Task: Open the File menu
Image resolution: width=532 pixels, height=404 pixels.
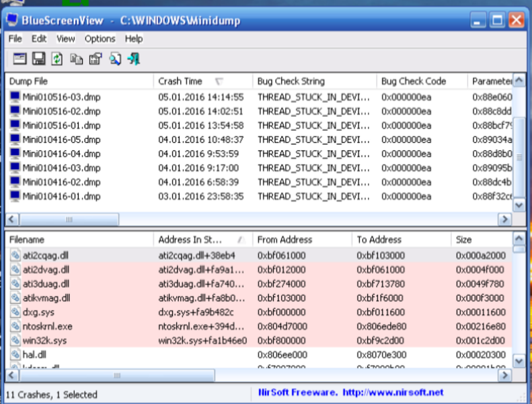Action: pyautogui.click(x=15, y=39)
